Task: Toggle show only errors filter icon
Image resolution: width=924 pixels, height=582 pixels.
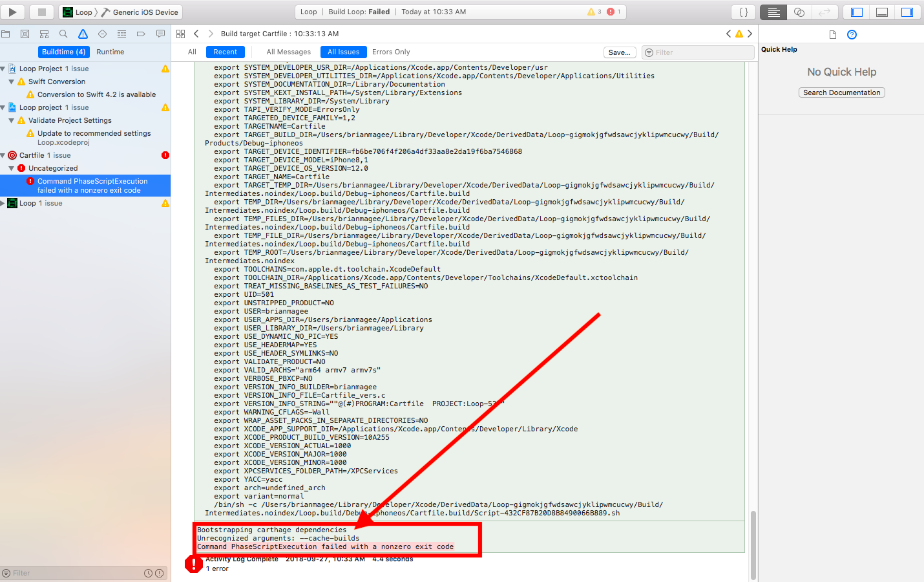Action: [x=159, y=573]
